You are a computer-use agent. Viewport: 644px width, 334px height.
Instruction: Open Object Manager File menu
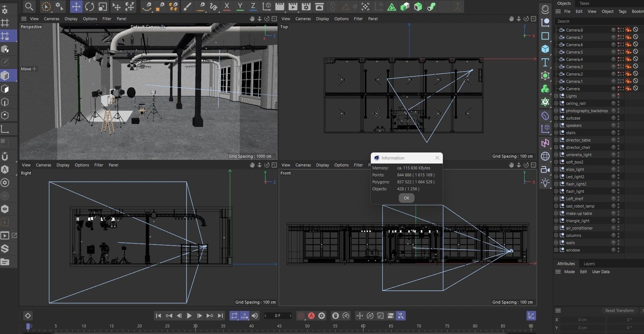coord(567,11)
